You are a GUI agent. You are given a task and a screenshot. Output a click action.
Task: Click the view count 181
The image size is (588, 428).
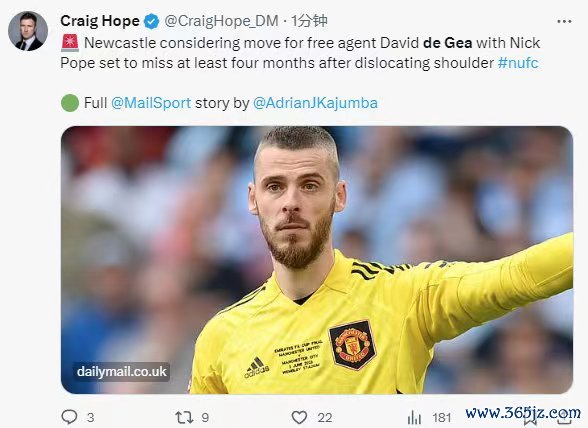click(x=441, y=417)
